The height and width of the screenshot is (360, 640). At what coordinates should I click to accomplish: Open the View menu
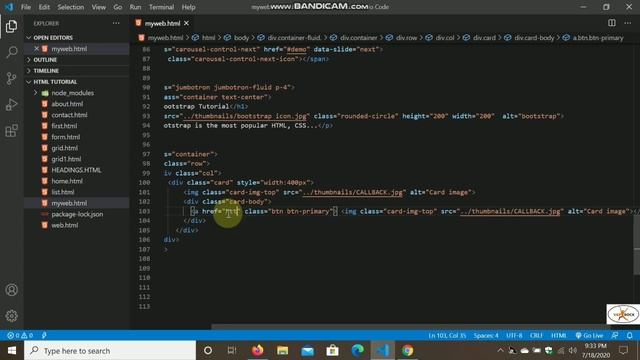98,7
